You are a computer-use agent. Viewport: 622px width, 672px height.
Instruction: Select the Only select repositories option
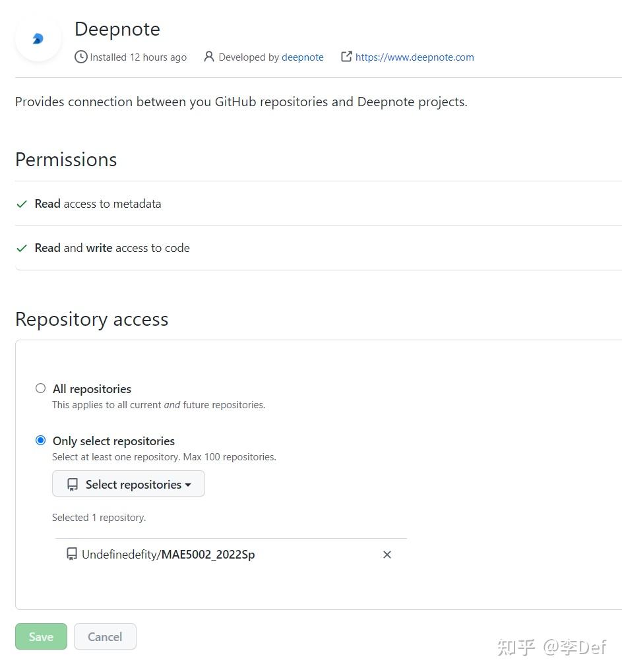pos(40,440)
